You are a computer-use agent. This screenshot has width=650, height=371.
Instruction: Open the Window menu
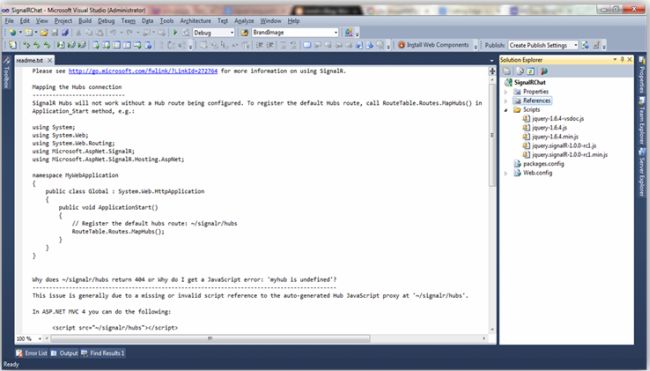point(271,21)
